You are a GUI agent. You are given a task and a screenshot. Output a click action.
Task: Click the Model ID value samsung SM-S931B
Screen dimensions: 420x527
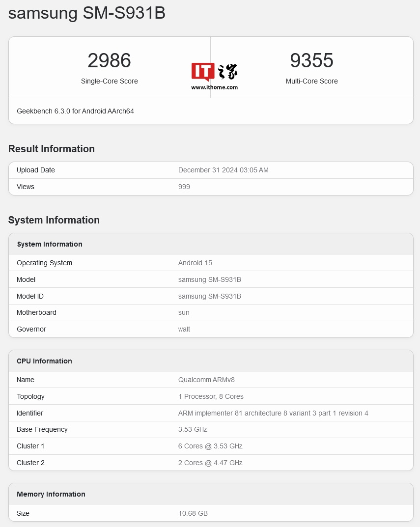[x=209, y=296]
